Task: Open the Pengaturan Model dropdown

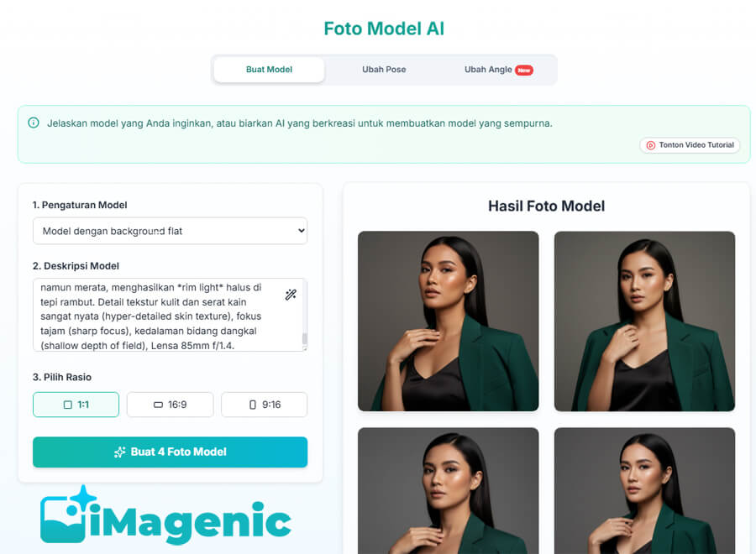Action: (x=171, y=231)
